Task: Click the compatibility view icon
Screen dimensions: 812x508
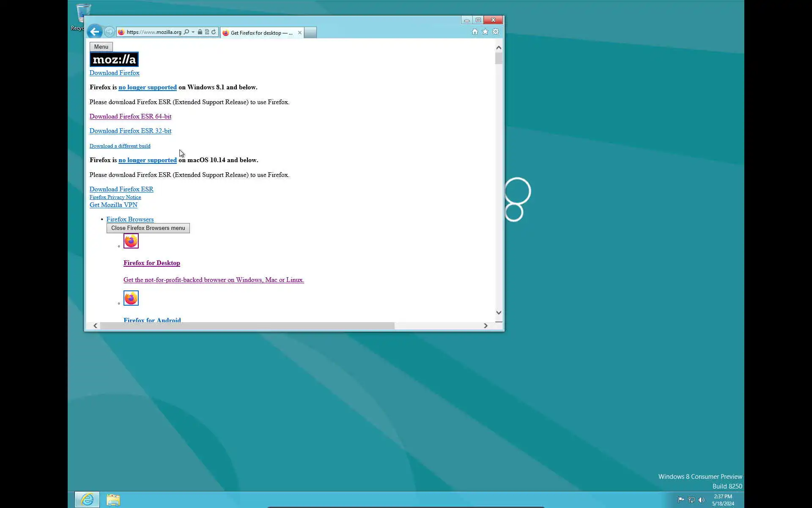Action: [207, 32]
